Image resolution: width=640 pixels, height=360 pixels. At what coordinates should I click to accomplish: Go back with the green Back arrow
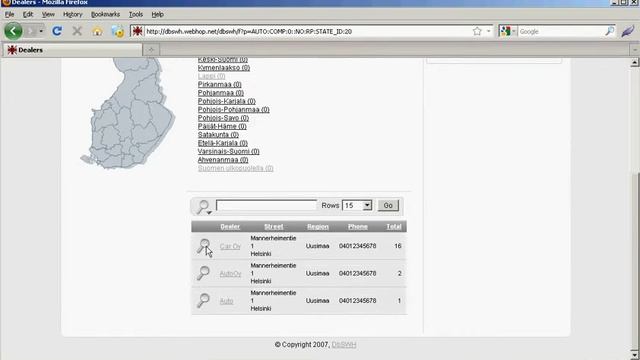point(13,31)
